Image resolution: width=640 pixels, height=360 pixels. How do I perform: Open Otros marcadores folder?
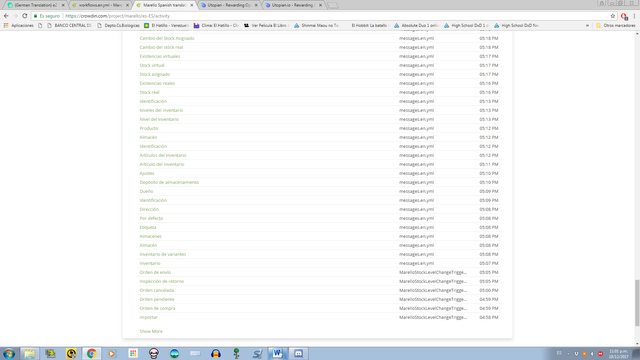616,25
